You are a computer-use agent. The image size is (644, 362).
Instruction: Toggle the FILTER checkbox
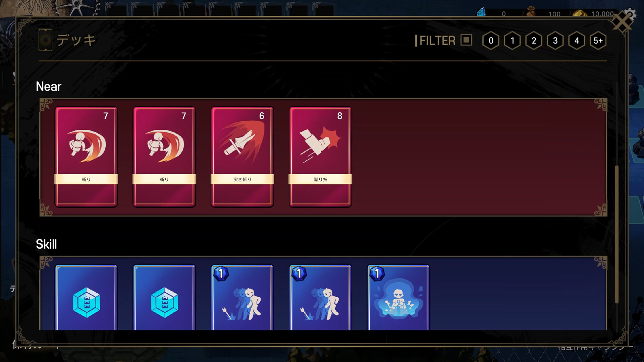466,40
